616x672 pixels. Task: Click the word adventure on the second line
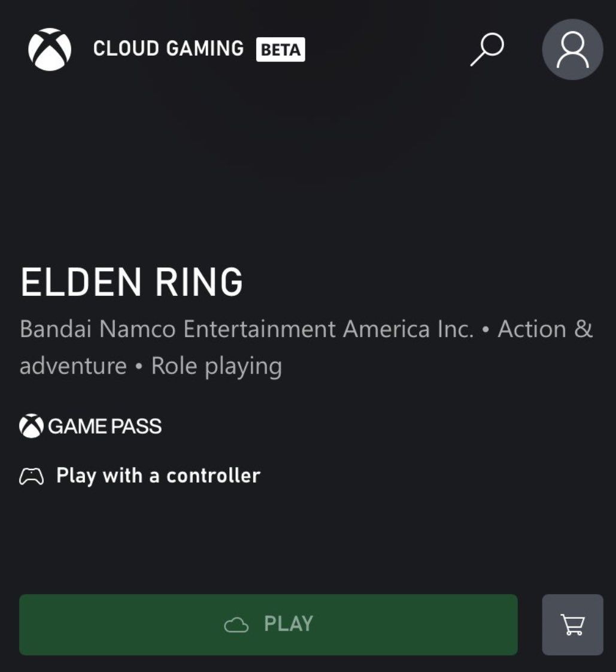73,366
